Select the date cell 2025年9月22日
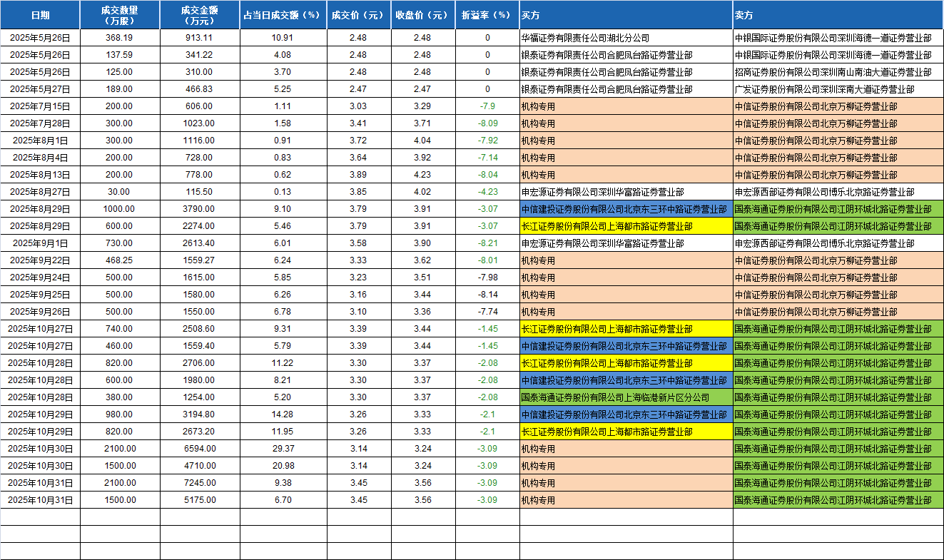Viewport: 944px width, 560px height. (40, 260)
